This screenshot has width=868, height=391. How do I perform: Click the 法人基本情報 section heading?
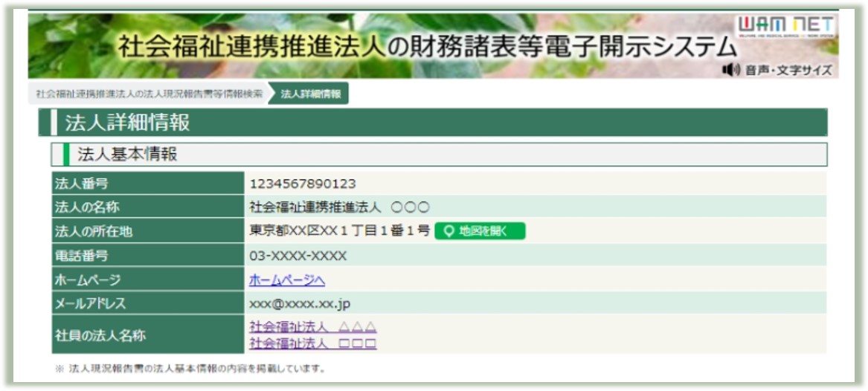(439, 155)
